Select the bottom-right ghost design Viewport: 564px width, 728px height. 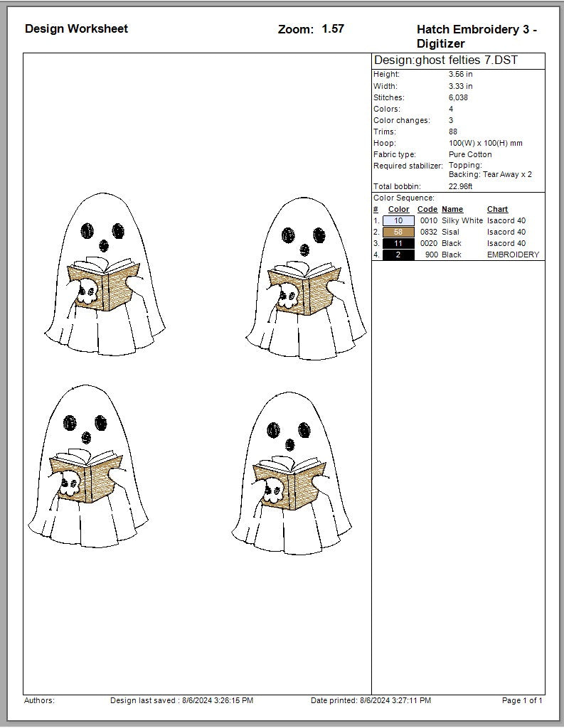click(291, 472)
